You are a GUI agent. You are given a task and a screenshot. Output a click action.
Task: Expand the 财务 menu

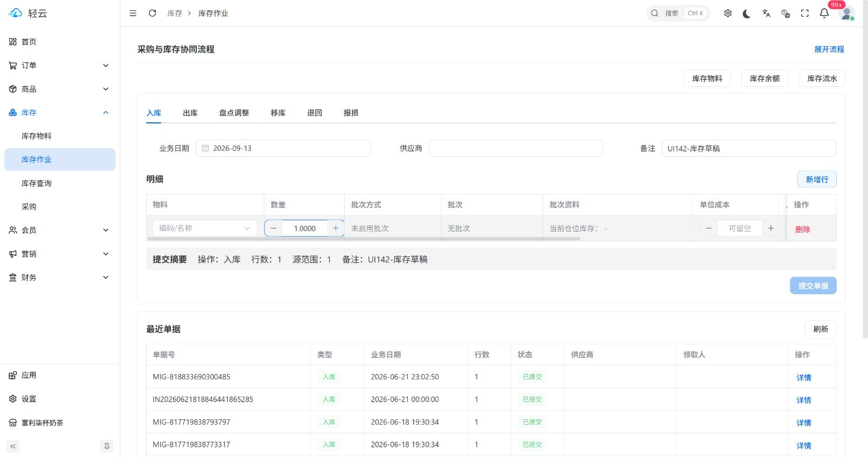pyautogui.click(x=60, y=278)
